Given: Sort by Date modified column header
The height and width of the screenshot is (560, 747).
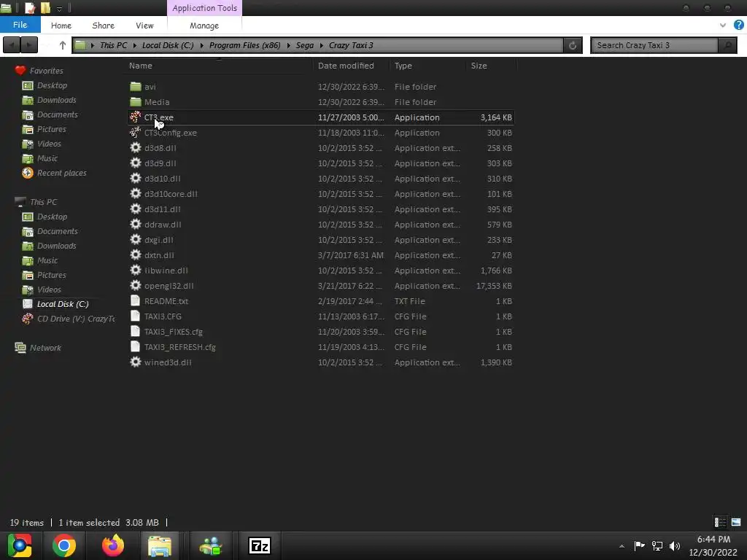Looking at the screenshot, I should 346,66.
